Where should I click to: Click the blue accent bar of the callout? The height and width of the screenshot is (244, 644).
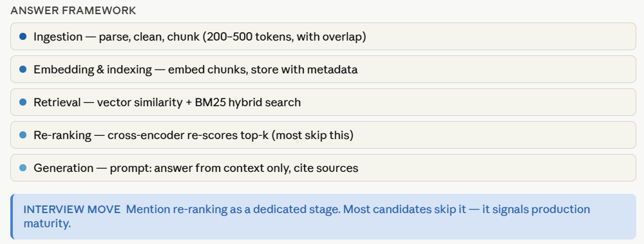(12, 216)
